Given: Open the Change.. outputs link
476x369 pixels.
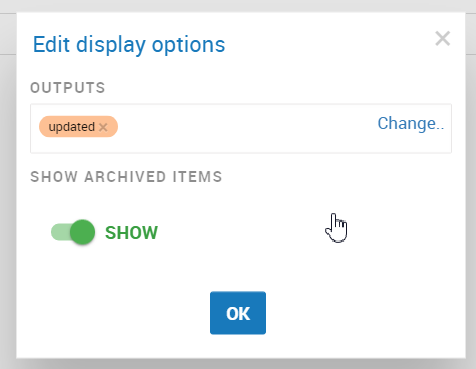Looking at the screenshot, I should coord(411,123).
